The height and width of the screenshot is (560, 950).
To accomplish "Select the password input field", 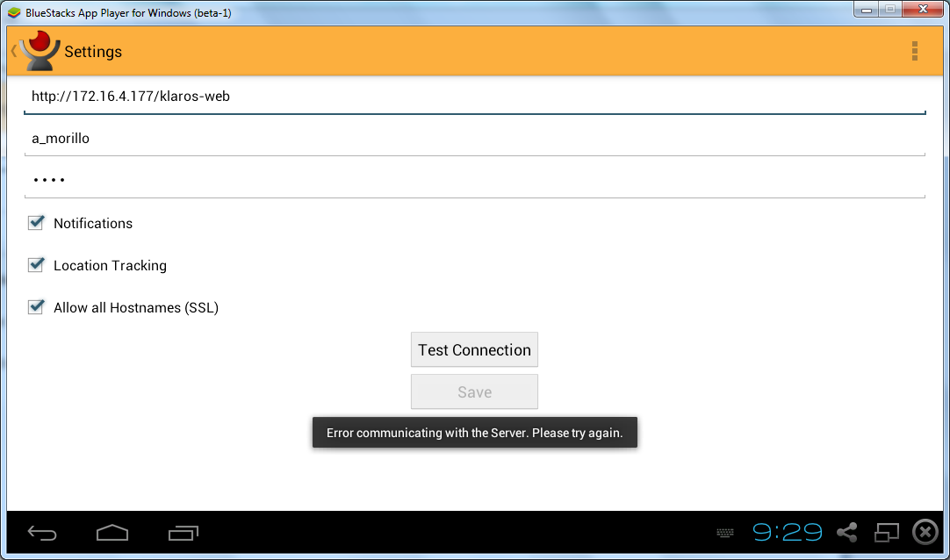I will [474, 180].
